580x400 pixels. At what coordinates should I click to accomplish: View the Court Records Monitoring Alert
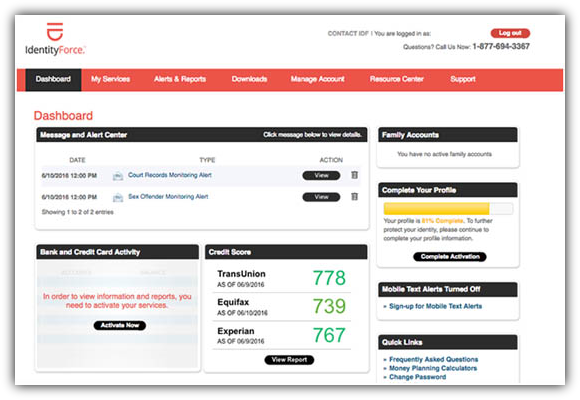pos(321,175)
